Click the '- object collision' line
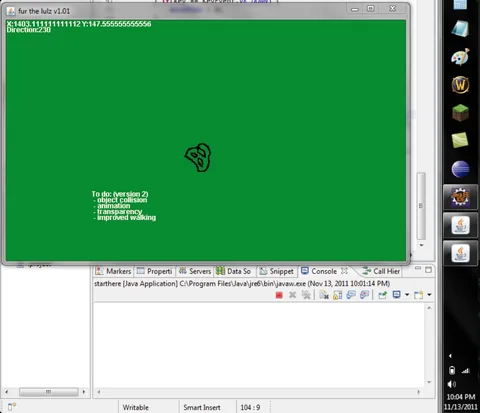The width and height of the screenshot is (480, 413). (x=120, y=200)
